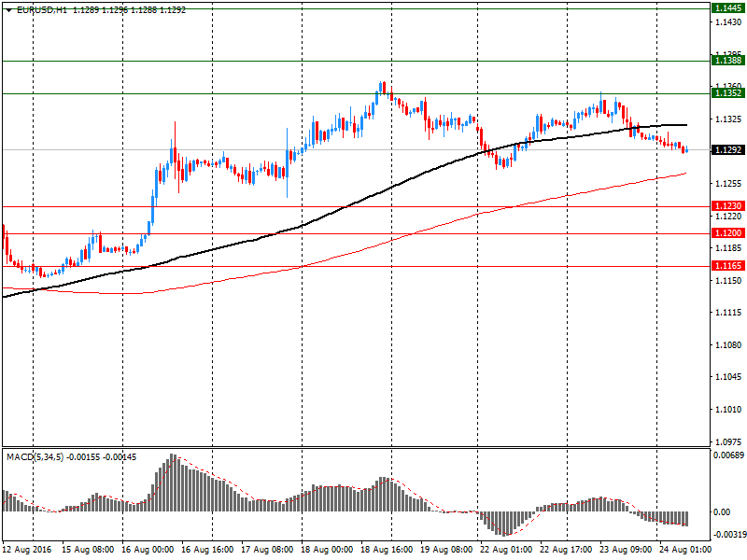The height and width of the screenshot is (560, 747).
Task: Click the 1.1325 price scale value
Action: click(728, 119)
